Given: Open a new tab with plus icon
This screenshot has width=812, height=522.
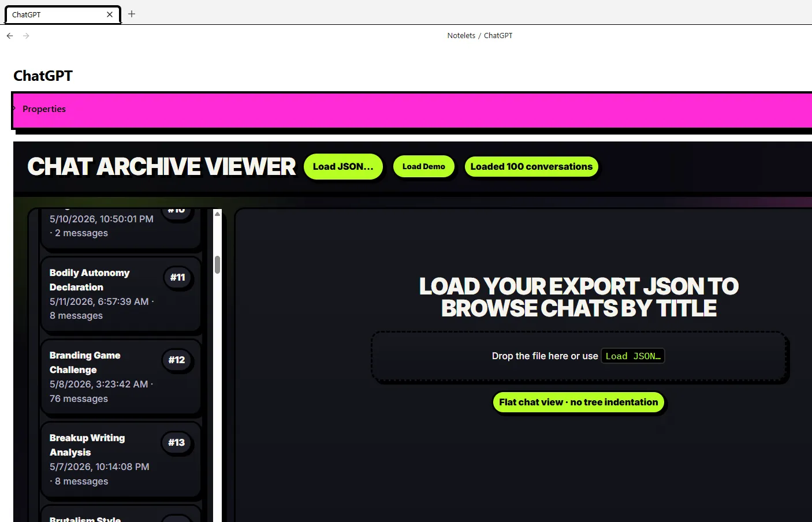Looking at the screenshot, I should [x=132, y=14].
